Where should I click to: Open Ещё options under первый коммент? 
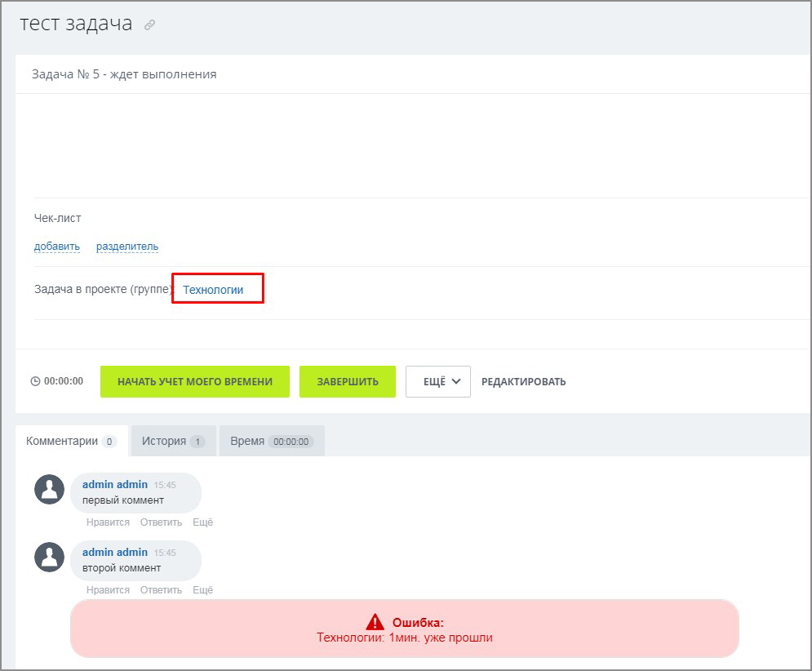tap(203, 522)
